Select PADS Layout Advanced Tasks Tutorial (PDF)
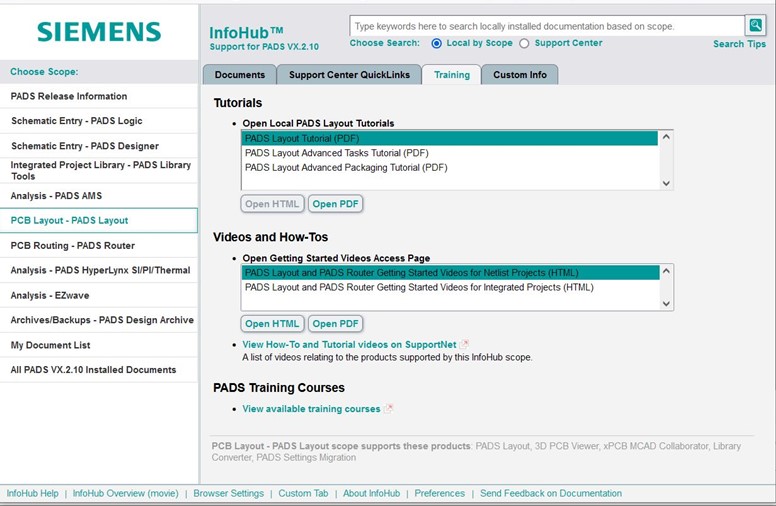Image resolution: width=776 pixels, height=506 pixels. tap(450, 153)
